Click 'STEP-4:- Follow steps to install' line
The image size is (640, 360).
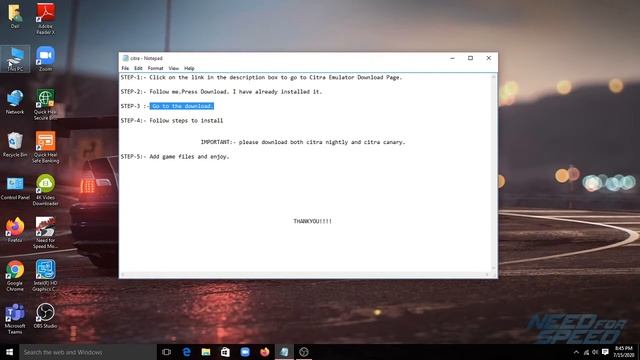point(172,120)
